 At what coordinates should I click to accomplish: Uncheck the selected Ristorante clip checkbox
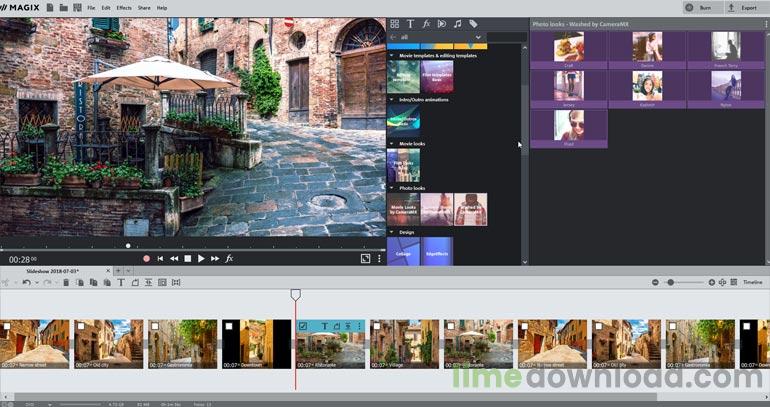tap(302, 326)
